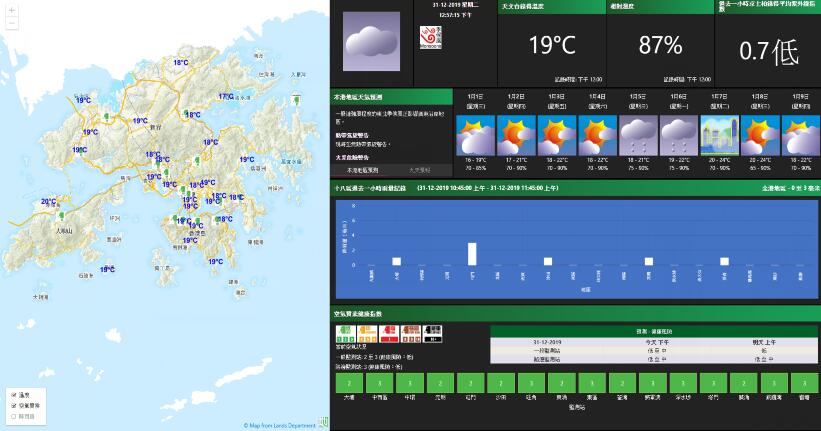The height and width of the screenshot is (431, 821).
Task: Select the 1月9日 forecast weather icon
Action: point(799,135)
